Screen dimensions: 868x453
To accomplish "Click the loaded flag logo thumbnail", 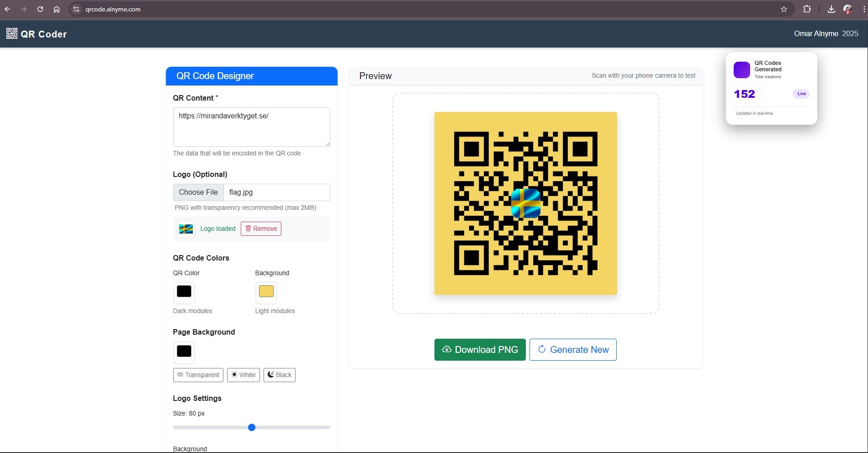I will (x=186, y=229).
